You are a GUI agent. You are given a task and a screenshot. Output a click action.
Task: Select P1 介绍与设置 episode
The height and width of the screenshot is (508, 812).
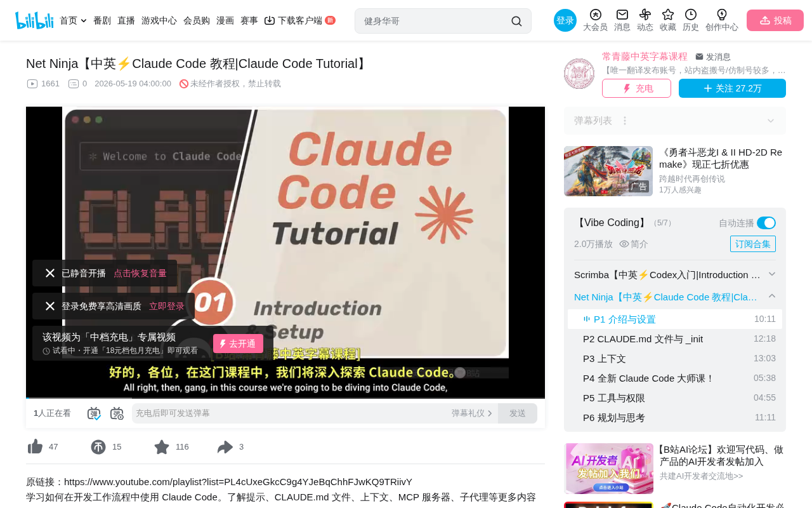tap(675, 319)
